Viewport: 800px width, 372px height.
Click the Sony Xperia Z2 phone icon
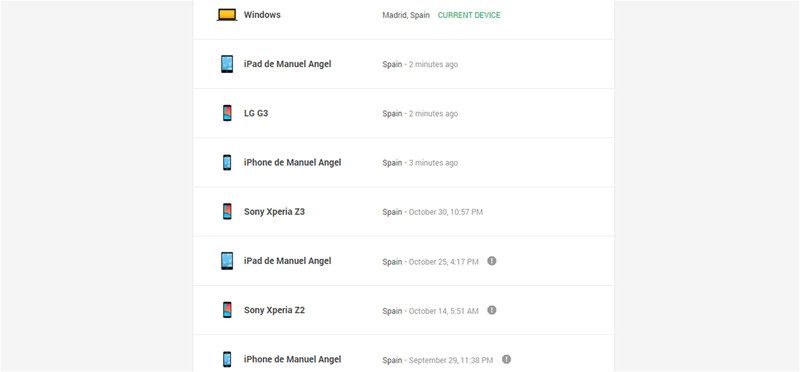(x=227, y=310)
